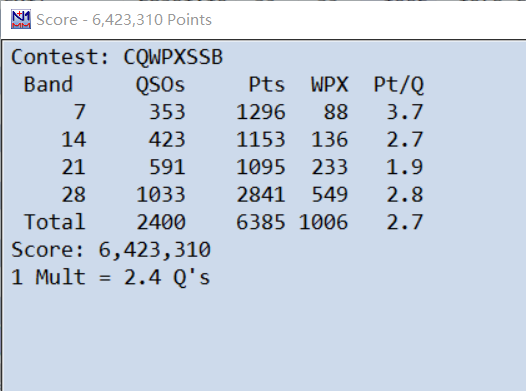Image resolution: width=526 pixels, height=391 pixels.
Task: Click WPX value '136' for band 14
Action: [x=329, y=139]
